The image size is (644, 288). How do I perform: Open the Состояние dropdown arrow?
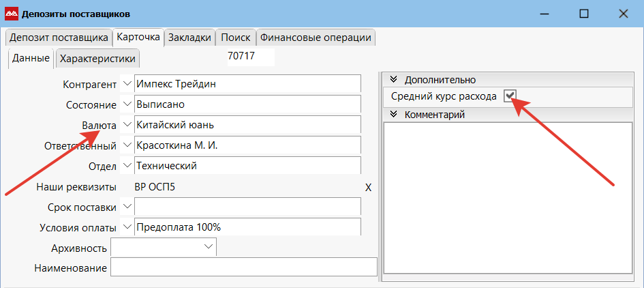[x=127, y=104]
